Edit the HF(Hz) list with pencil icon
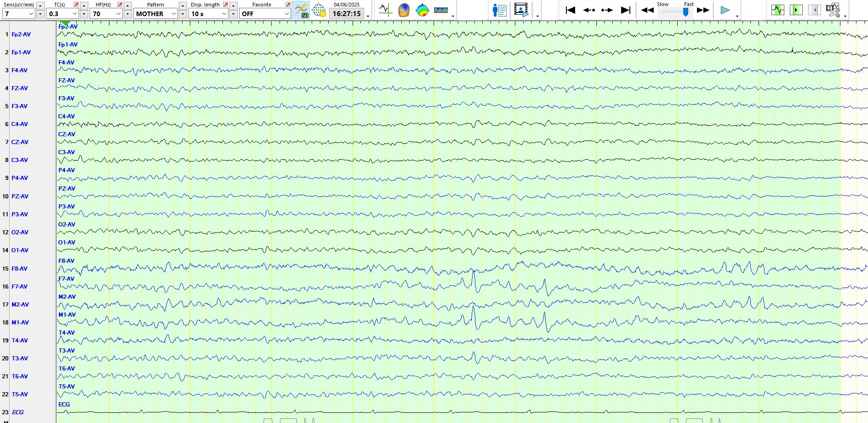868x423 pixels. 120,4
